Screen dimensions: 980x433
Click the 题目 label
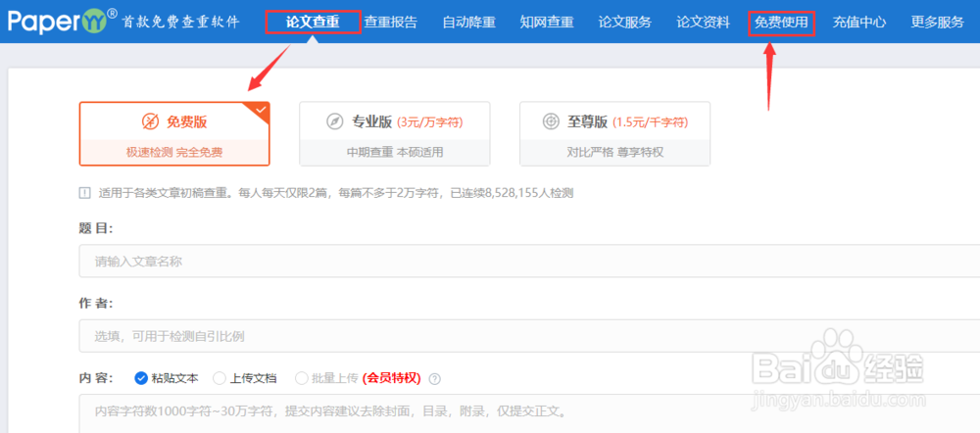click(x=96, y=228)
